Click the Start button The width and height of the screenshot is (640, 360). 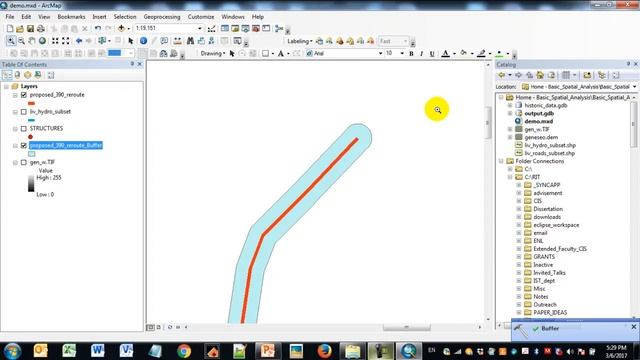12,351
